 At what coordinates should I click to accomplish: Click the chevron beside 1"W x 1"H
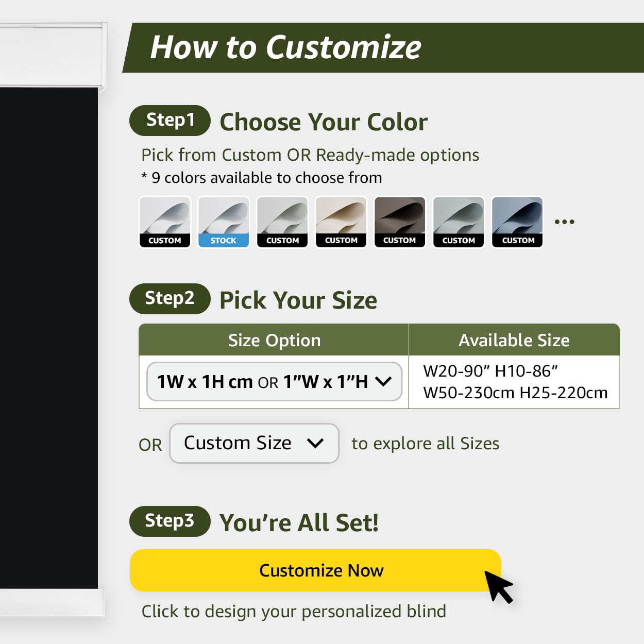[383, 381]
